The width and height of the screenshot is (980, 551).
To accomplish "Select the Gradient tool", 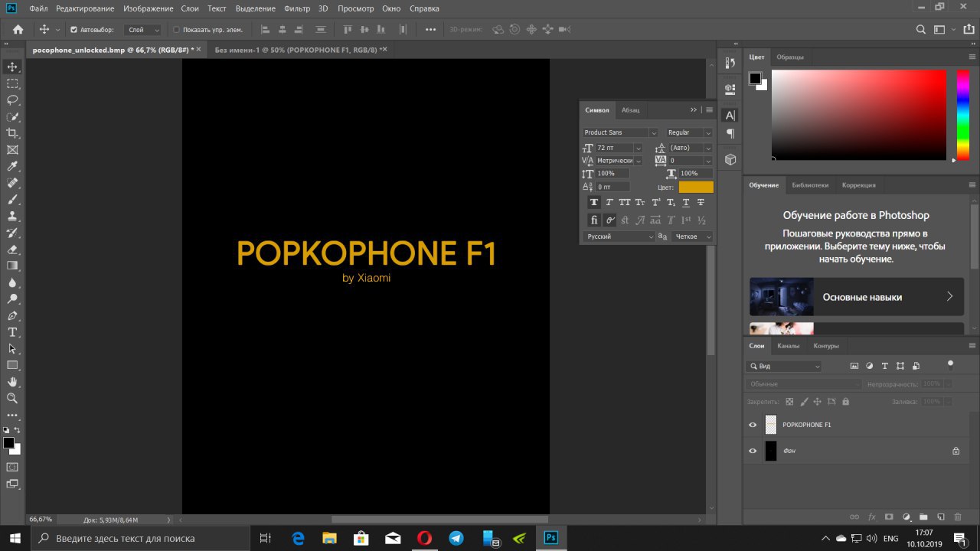I will click(x=12, y=266).
